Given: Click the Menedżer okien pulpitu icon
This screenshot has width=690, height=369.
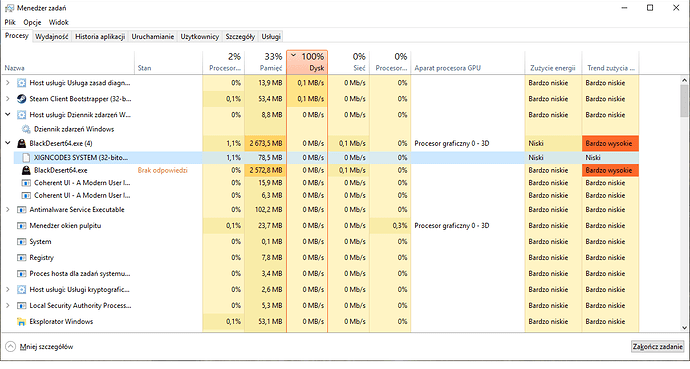Looking at the screenshot, I should [x=21, y=226].
